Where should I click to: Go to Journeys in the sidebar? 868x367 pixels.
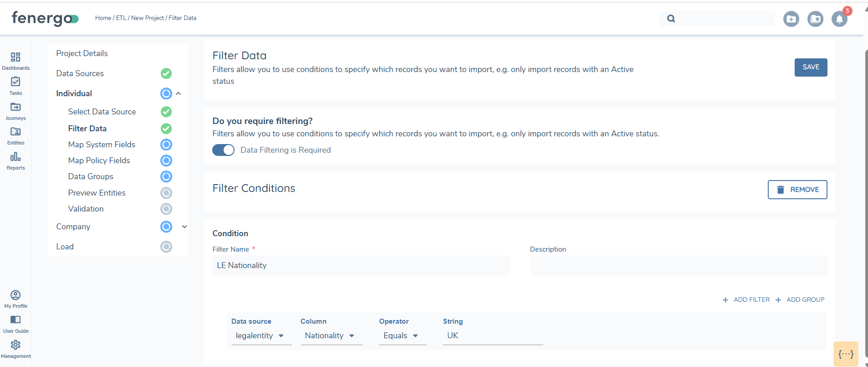point(15,108)
